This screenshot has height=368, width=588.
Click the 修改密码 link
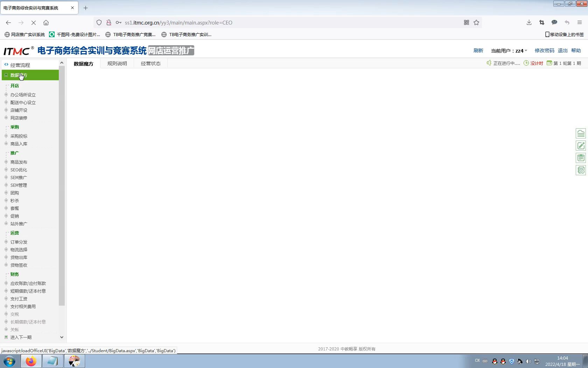tap(544, 50)
